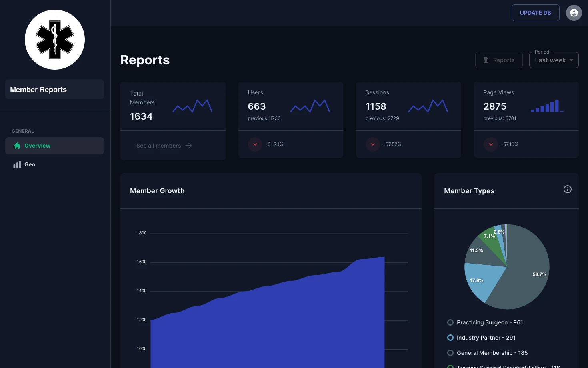Expand the red -61.74% chevron under Users
The height and width of the screenshot is (368, 588).
(x=255, y=144)
